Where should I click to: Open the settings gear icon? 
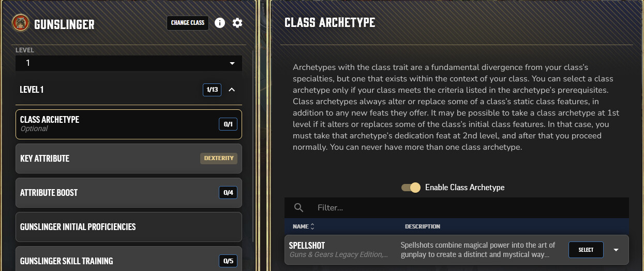237,23
